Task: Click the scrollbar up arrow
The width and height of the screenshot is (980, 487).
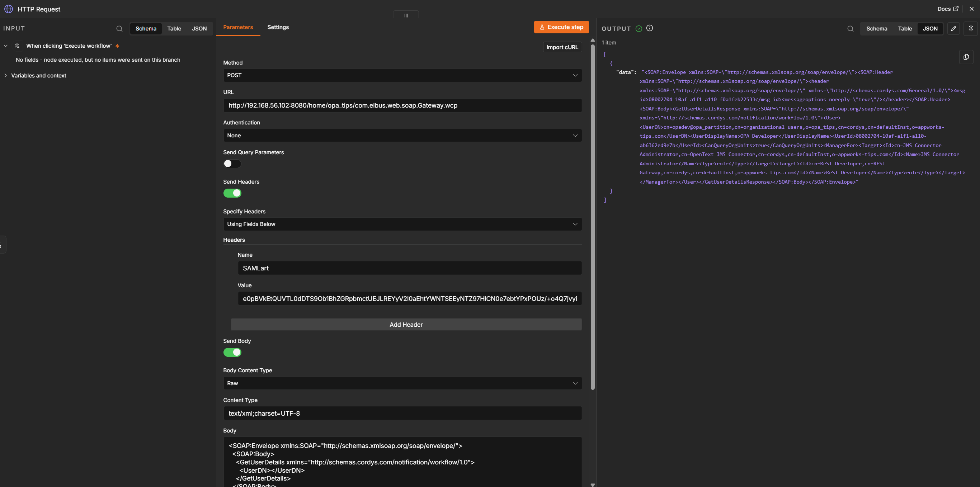Action: pyautogui.click(x=592, y=40)
